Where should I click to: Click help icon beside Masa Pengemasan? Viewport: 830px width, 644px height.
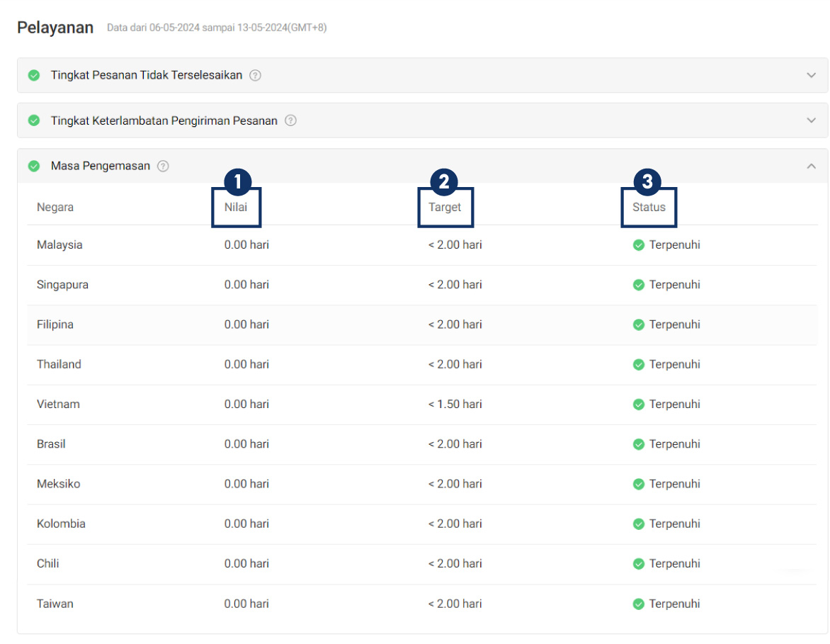(163, 166)
